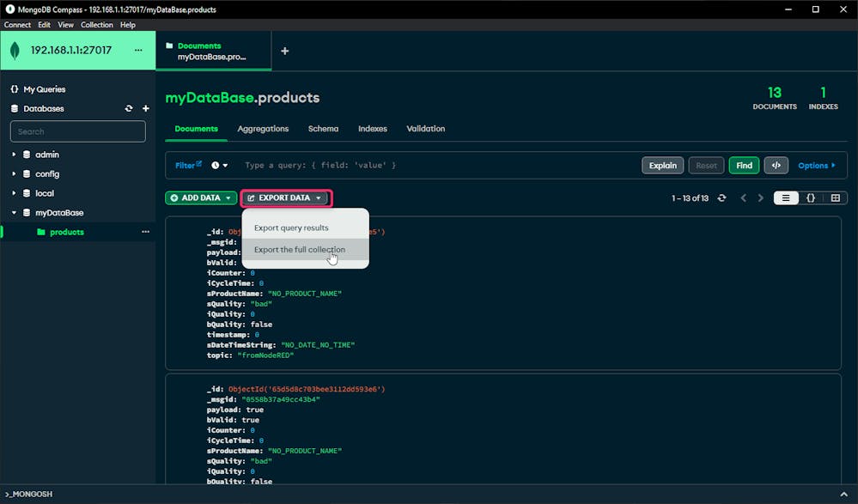Click the 1 INDEXES count
858x504 pixels.
(x=823, y=99)
